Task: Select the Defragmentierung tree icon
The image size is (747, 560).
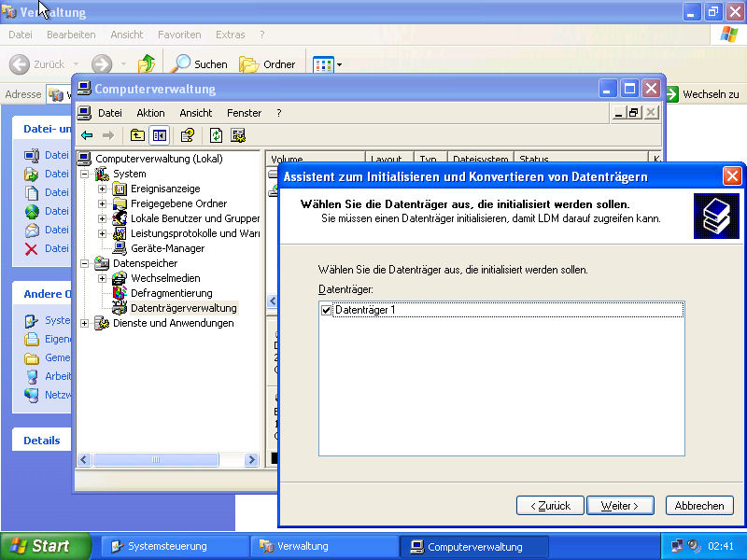Action: tap(120, 293)
